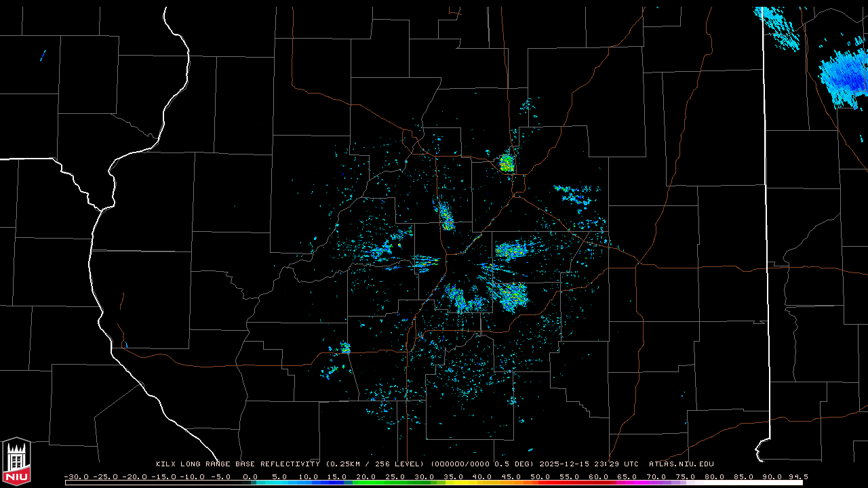The width and height of the screenshot is (868, 488).
Task: Click the elongated echo cell north of radar center
Action: click(x=446, y=217)
